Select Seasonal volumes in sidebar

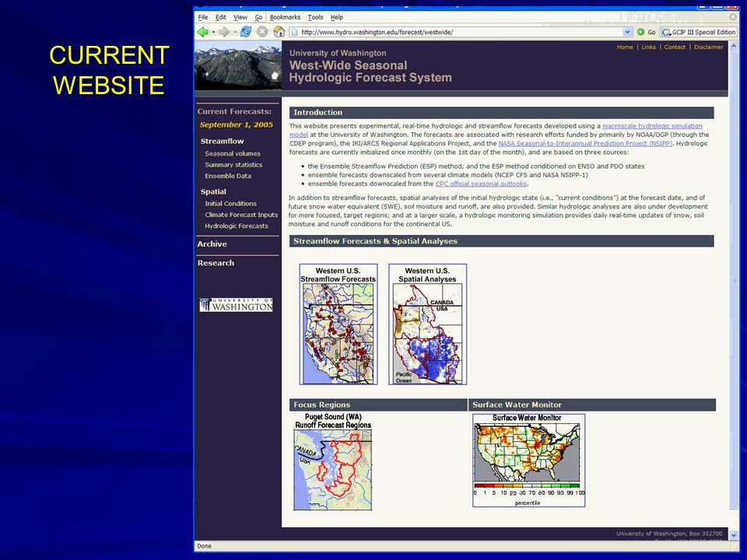click(233, 153)
